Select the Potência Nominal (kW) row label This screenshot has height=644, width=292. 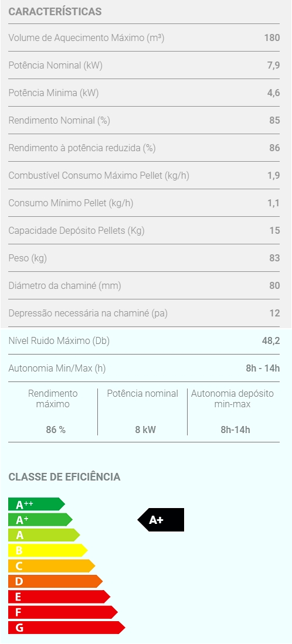[56, 65]
